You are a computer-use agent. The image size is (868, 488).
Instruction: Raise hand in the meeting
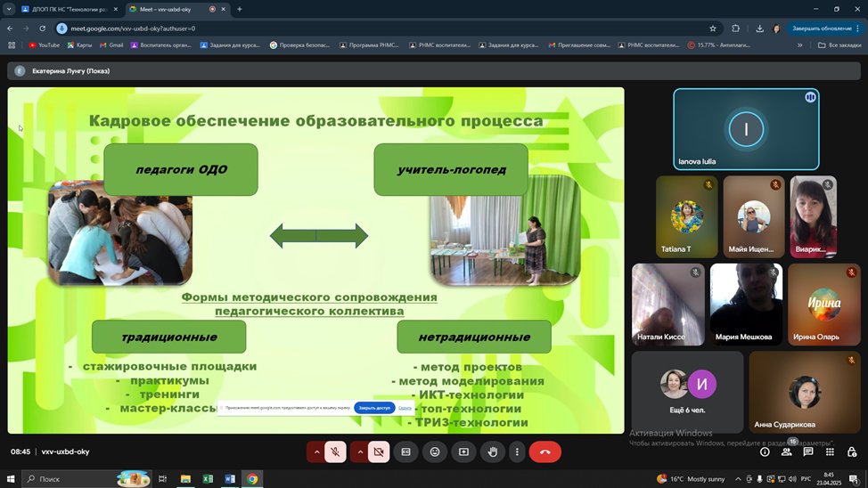pos(493,452)
